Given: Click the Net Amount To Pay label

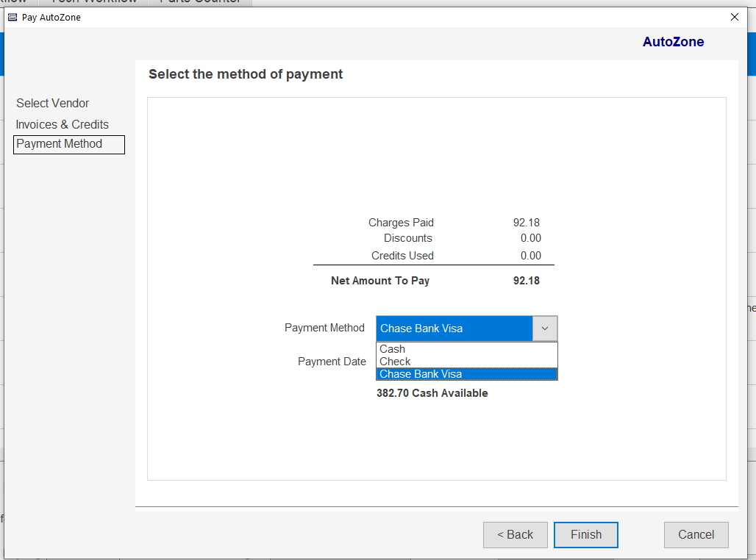Looking at the screenshot, I should tap(380, 281).
